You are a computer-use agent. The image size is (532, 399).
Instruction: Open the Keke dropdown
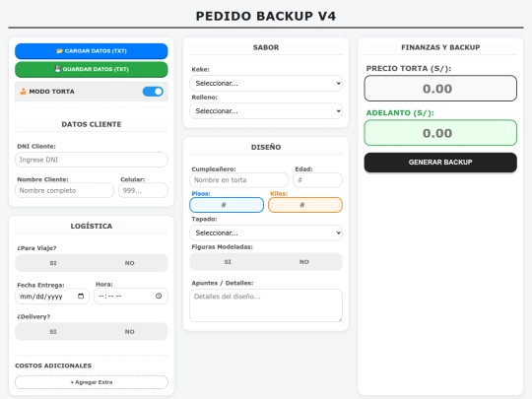tap(266, 83)
